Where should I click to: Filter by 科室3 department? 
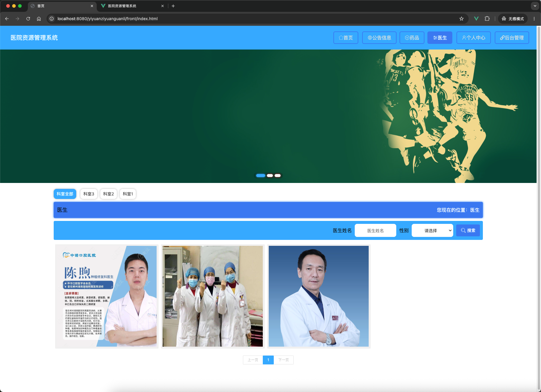coord(89,194)
